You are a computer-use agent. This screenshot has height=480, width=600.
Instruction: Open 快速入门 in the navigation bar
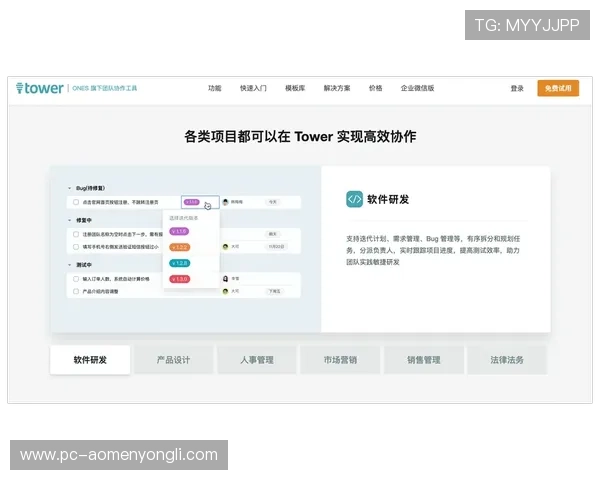click(x=253, y=88)
